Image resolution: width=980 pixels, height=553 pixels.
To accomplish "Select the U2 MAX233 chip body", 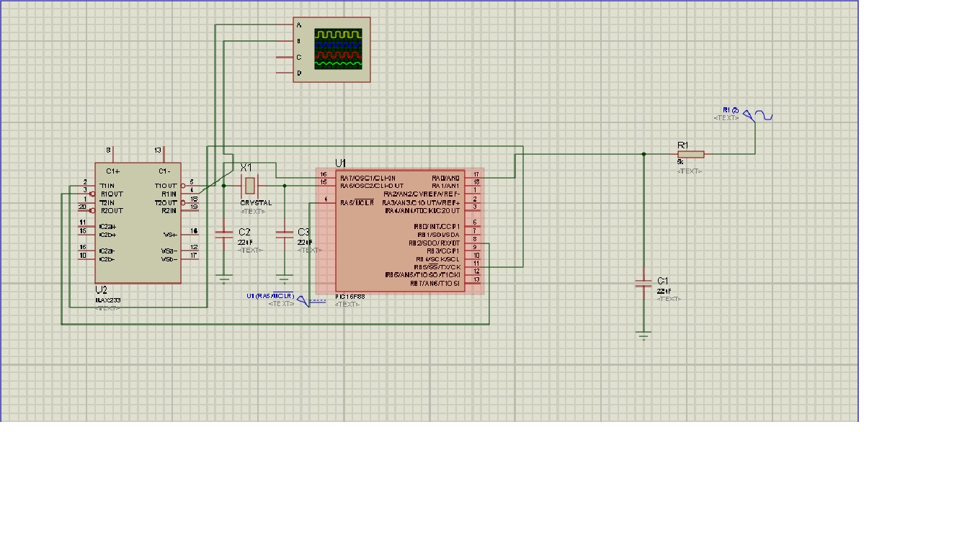I will [x=138, y=222].
